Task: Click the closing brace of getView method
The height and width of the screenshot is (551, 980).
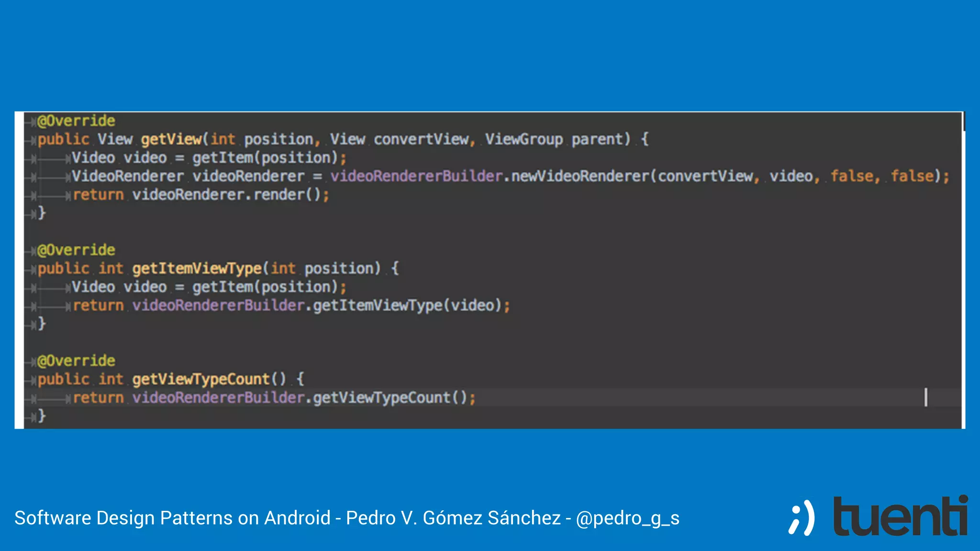Action: (42, 213)
